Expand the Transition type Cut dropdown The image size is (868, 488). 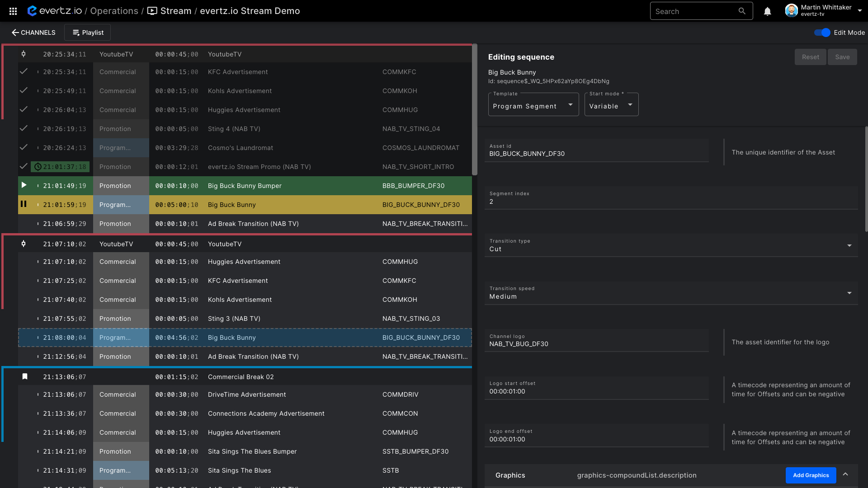tap(849, 249)
